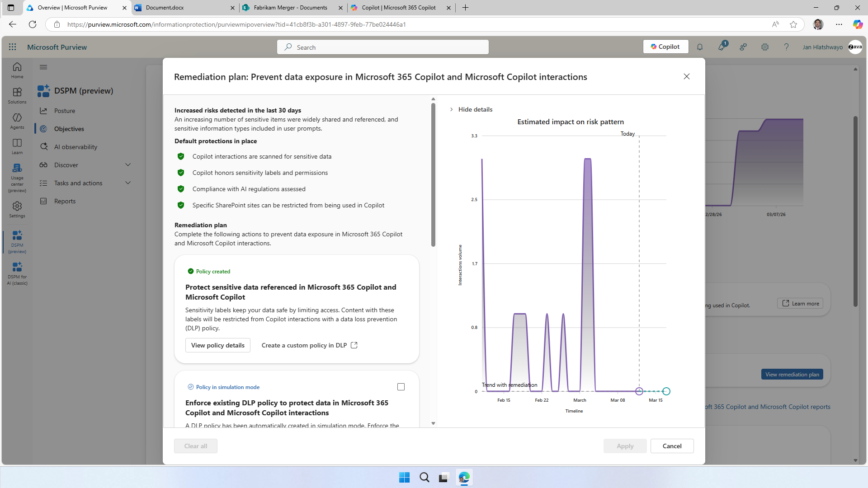Screen dimensions: 868x488
Task: Open Settings in the left rail
Action: tap(17, 210)
